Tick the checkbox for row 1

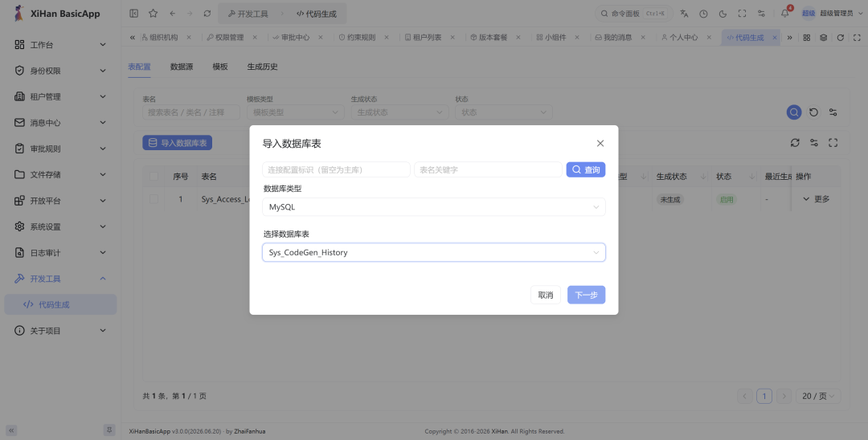[154, 199]
